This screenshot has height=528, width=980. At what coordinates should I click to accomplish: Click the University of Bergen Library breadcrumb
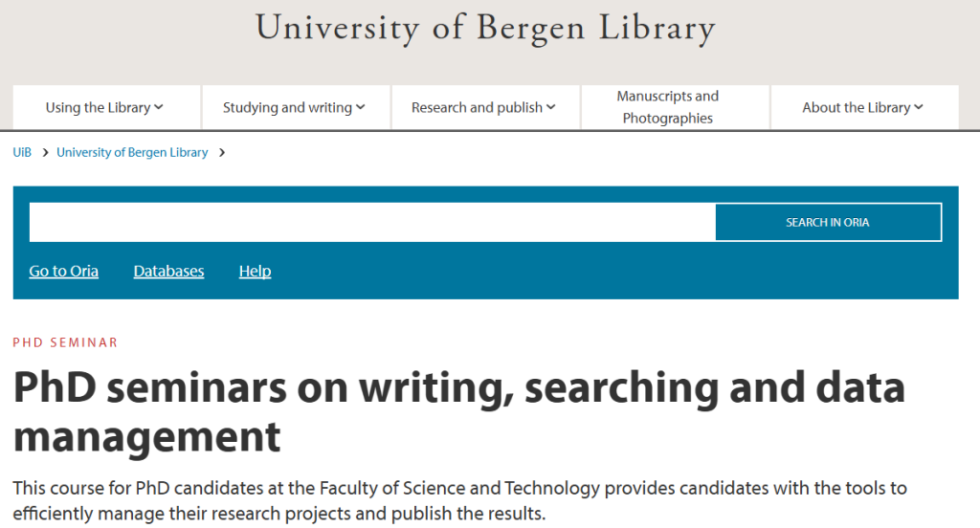point(132,152)
